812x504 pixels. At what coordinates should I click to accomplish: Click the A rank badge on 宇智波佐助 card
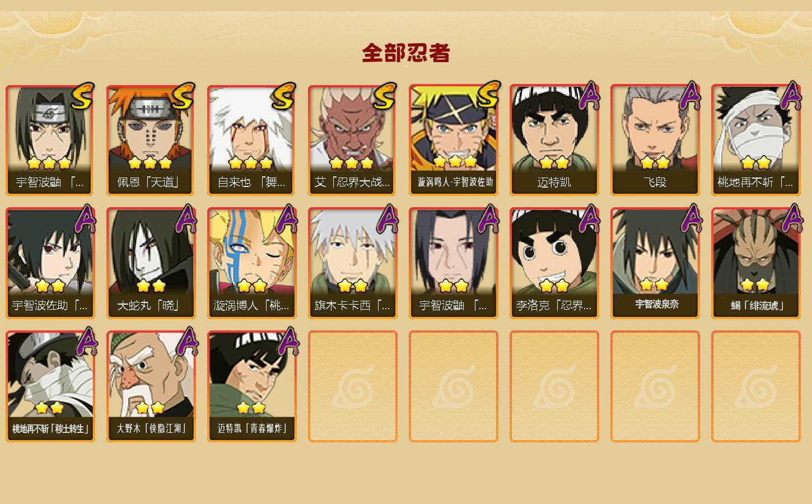coord(85,218)
